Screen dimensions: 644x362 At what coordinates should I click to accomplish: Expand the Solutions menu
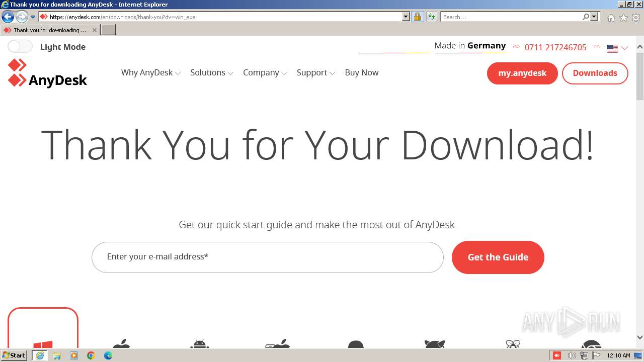tap(211, 72)
